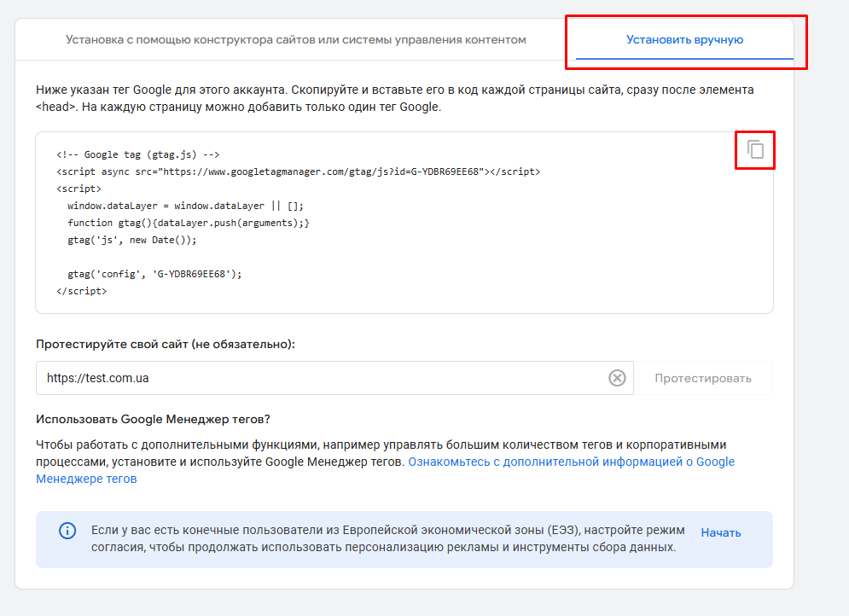Click the opening <script> tag line
849x616 pixels.
(x=79, y=189)
